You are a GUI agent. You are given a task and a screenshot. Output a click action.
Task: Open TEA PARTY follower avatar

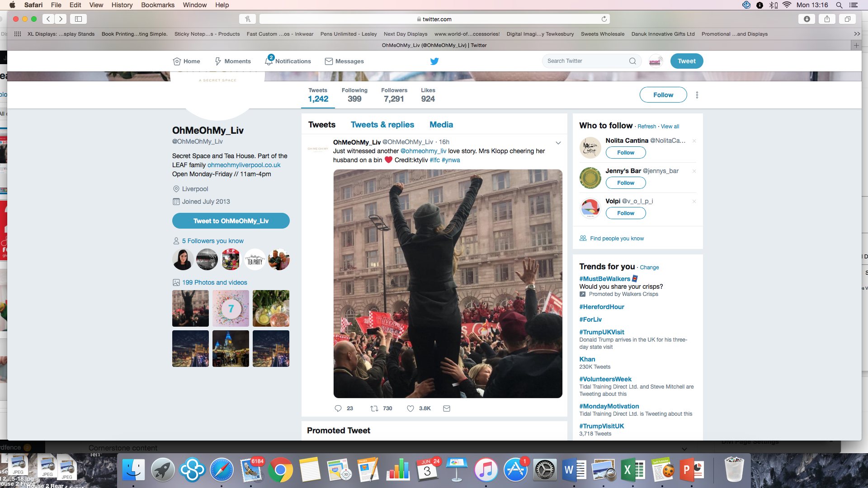click(255, 259)
